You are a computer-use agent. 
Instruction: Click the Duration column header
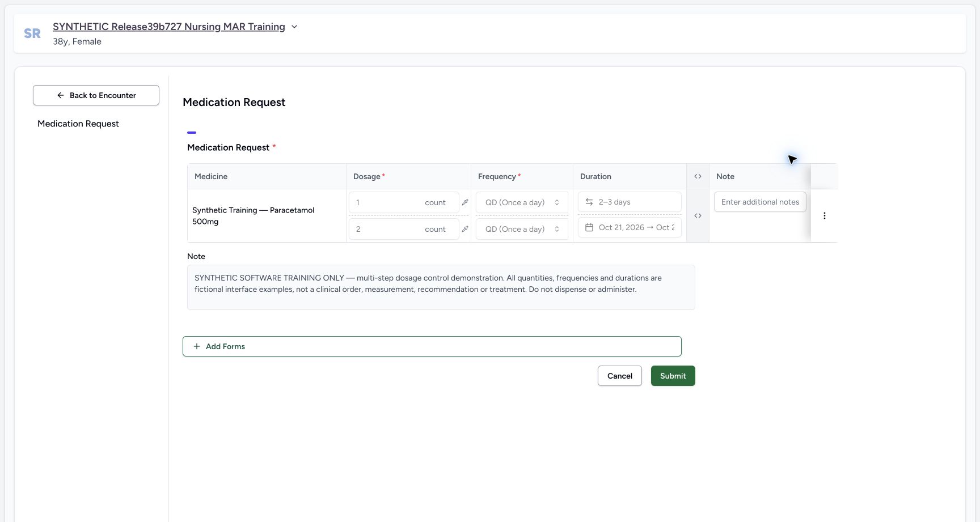630,176
